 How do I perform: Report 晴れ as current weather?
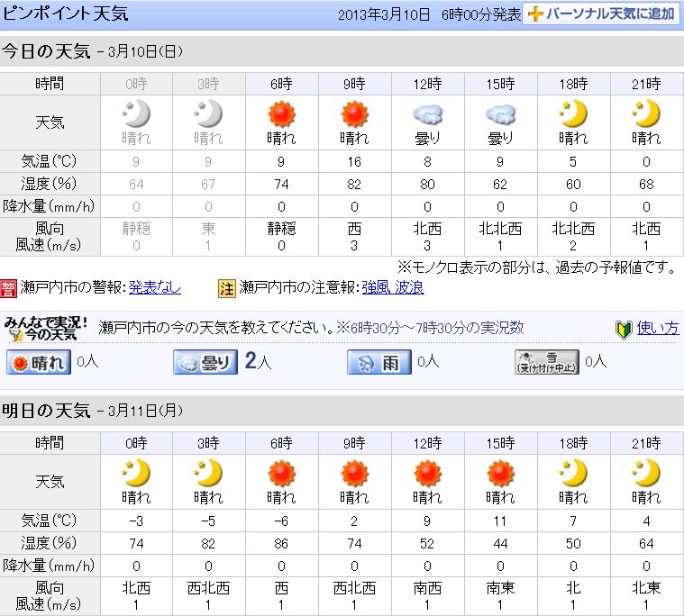pyautogui.click(x=39, y=362)
